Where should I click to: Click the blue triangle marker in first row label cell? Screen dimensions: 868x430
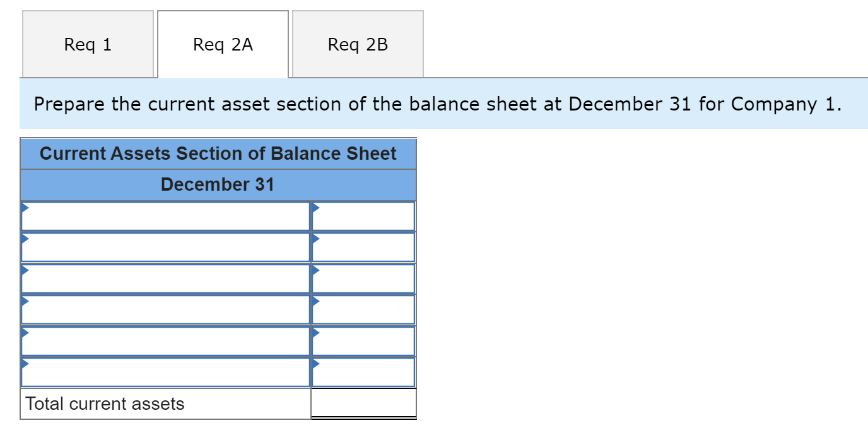click(25, 207)
